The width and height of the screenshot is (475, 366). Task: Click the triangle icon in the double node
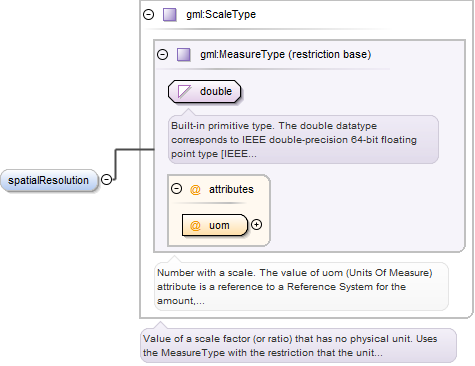pos(184,91)
